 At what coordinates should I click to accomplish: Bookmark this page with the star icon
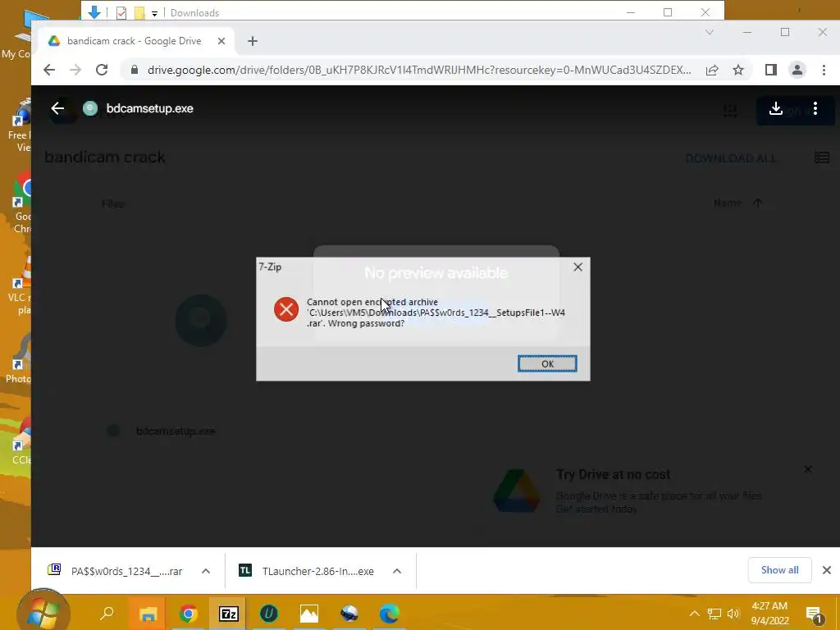(738, 70)
